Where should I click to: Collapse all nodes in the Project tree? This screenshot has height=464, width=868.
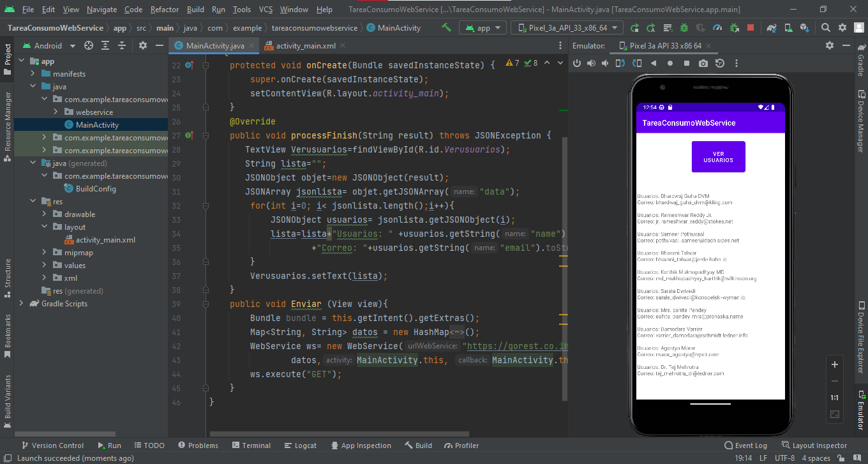pyautogui.click(x=121, y=45)
